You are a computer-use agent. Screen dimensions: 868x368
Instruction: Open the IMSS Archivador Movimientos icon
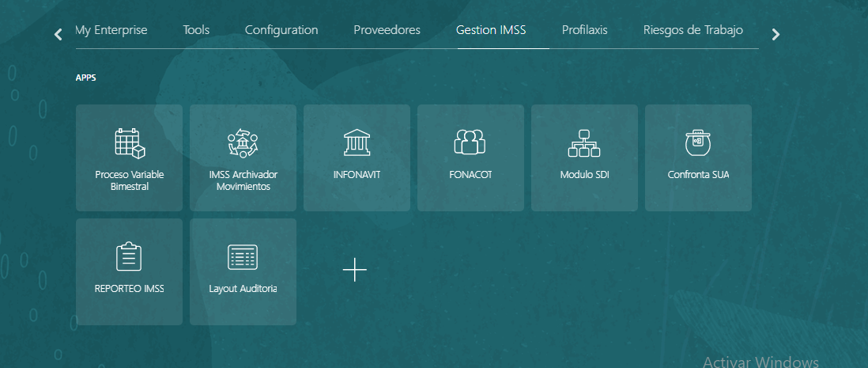(243, 143)
